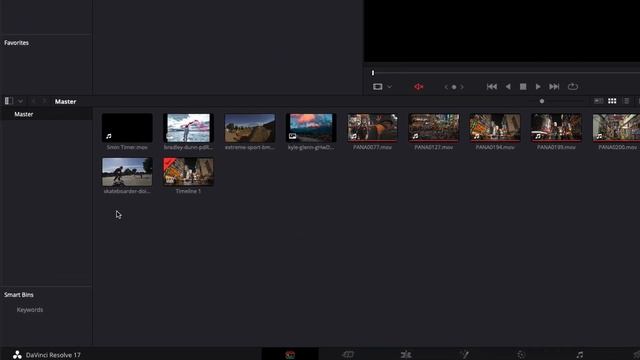Jump to next marker arrow

point(462,87)
